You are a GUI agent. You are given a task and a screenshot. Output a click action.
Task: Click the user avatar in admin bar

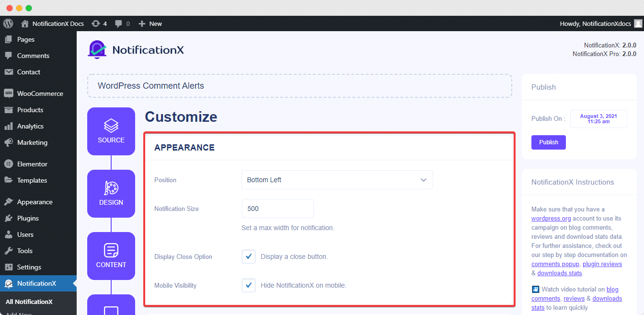(638, 23)
